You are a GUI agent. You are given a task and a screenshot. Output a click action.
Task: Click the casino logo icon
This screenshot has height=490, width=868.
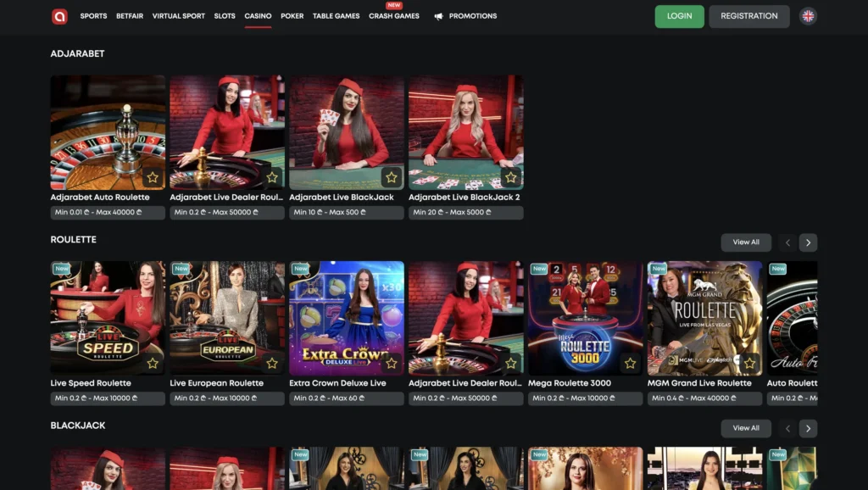(x=59, y=15)
